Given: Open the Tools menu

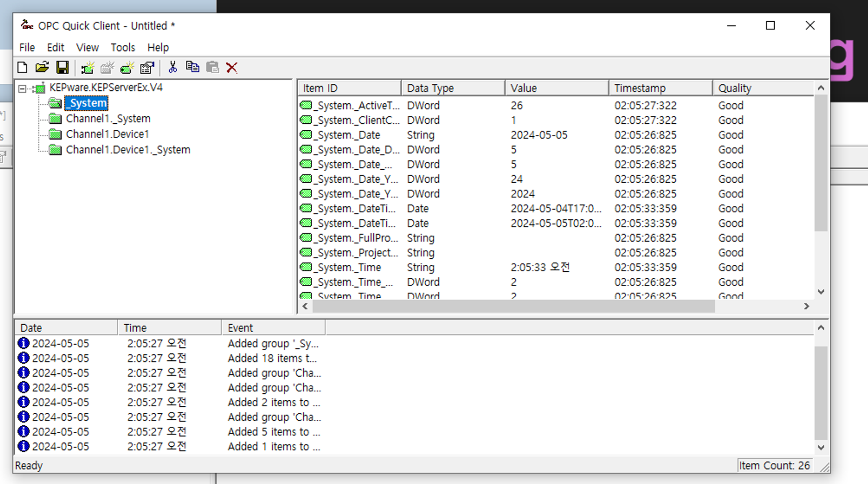Looking at the screenshot, I should [x=122, y=47].
